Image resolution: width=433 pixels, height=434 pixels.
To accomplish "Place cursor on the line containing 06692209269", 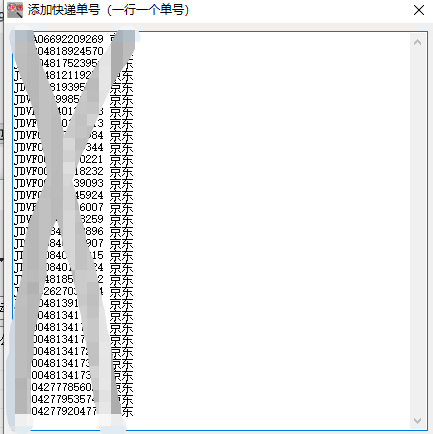I will 73,39.
